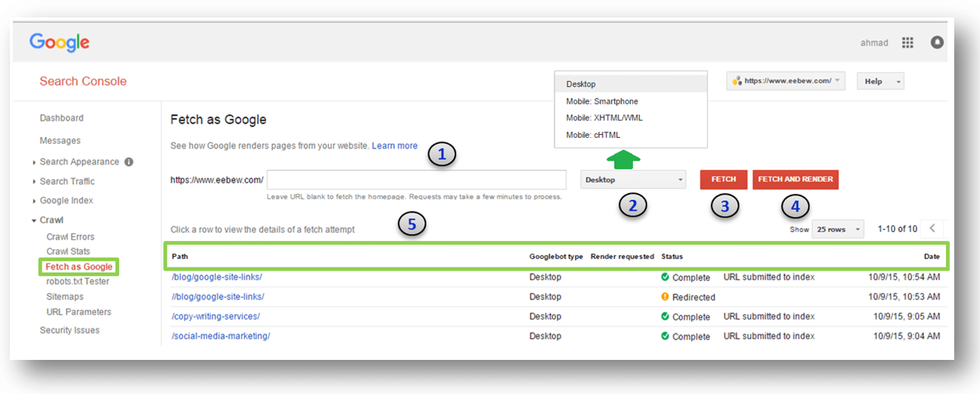The width and height of the screenshot is (980, 394).
Task: Open /copy-writing-services/ path link
Action: [215, 317]
